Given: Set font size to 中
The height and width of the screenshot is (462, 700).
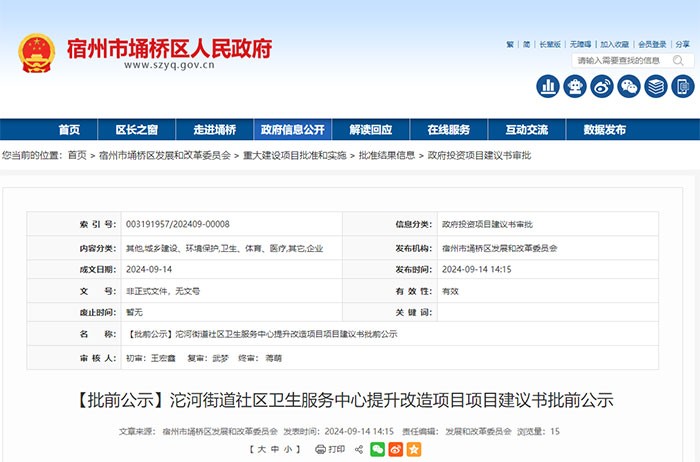Looking at the screenshot, I should [x=275, y=450].
